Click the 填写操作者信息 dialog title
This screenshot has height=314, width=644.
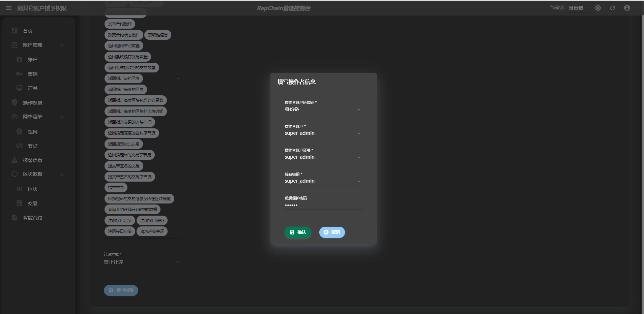click(296, 82)
